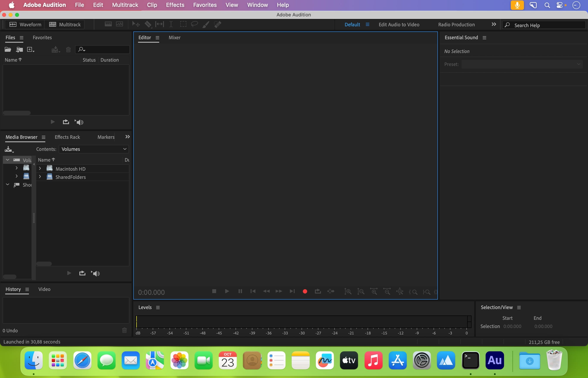Viewport: 588px width, 378px height.
Task: Select the Time Selection tool
Action: 171,24
